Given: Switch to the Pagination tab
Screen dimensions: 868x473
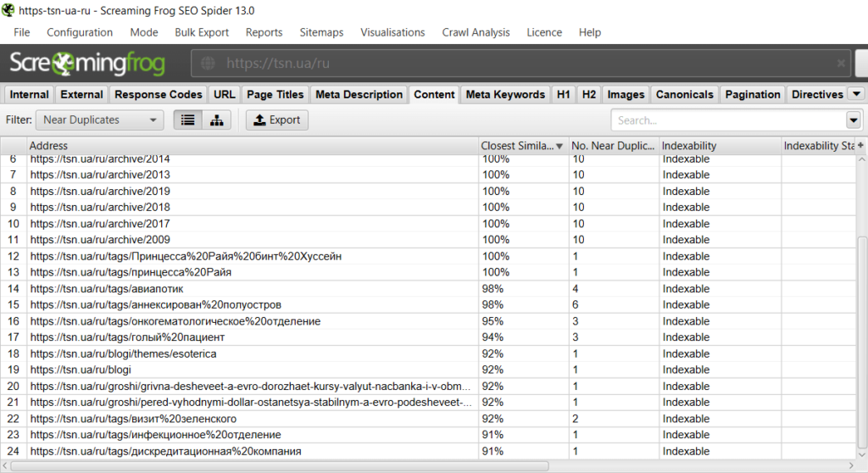Looking at the screenshot, I should (x=753, y=94).
